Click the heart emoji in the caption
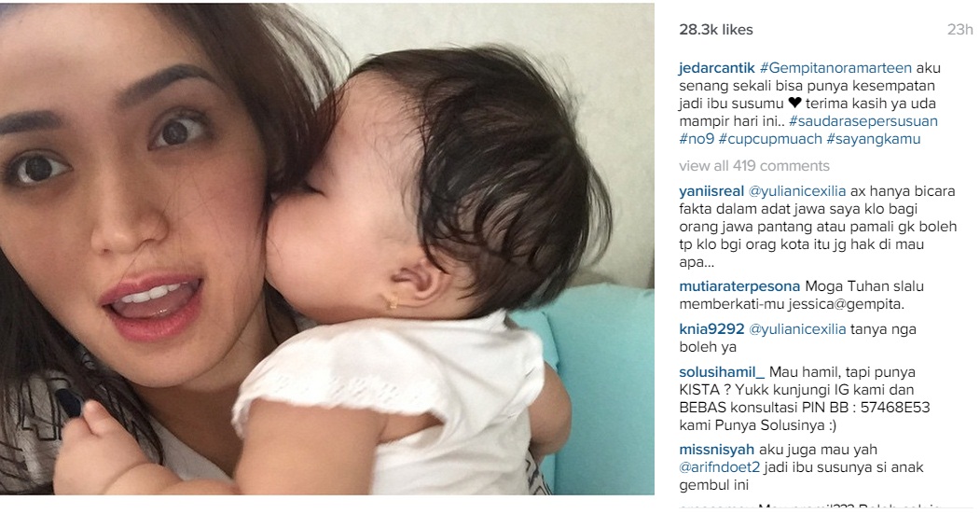This screenshot has width=980, height=514. coord(794,104)
